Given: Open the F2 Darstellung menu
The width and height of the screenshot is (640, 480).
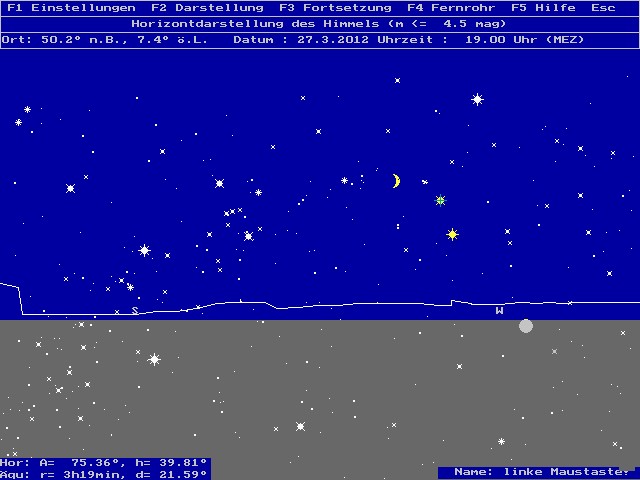Looking at the screenshot, I should 207,8.
